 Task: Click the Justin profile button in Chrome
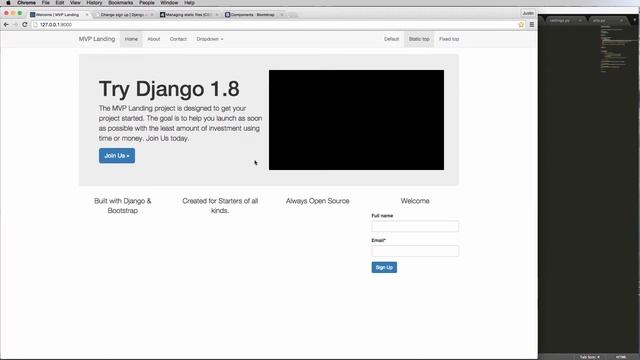528,13
